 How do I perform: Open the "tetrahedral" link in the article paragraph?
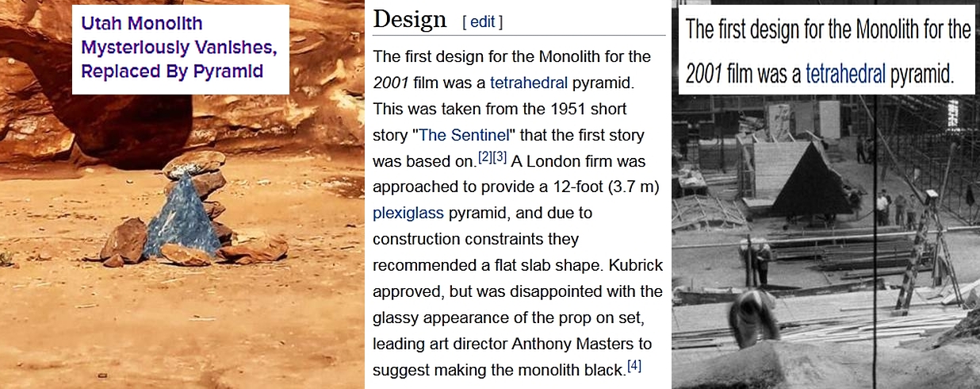coord(528,83)
